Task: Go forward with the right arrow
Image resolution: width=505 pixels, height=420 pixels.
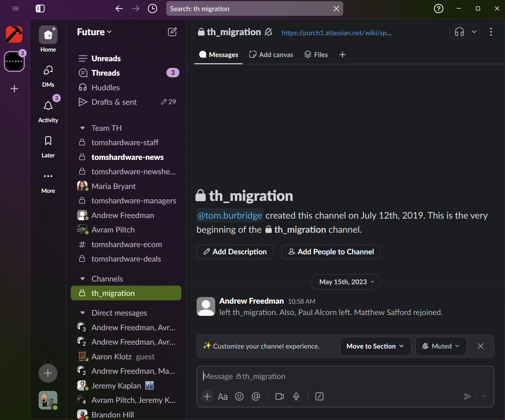Action: [x=136, y=9]
